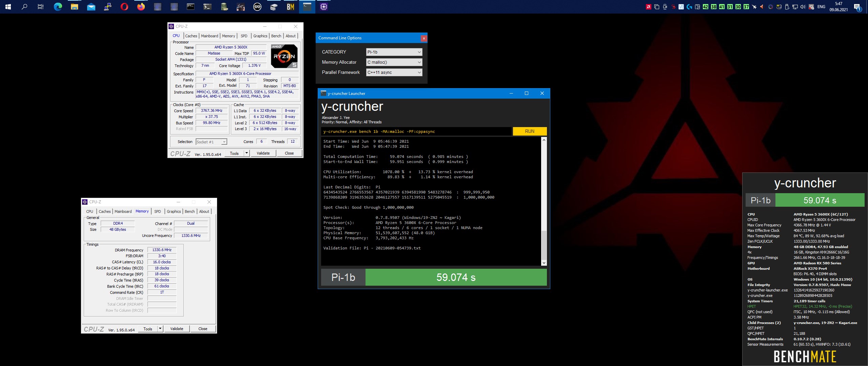The width and height of the screenshot is (868, 366).
Task: Start benchmark with the RUN button
Action: [x=530, y=131]
